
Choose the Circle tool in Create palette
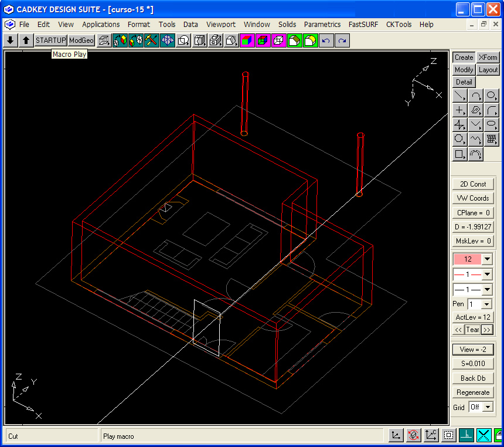coord(492,96)
